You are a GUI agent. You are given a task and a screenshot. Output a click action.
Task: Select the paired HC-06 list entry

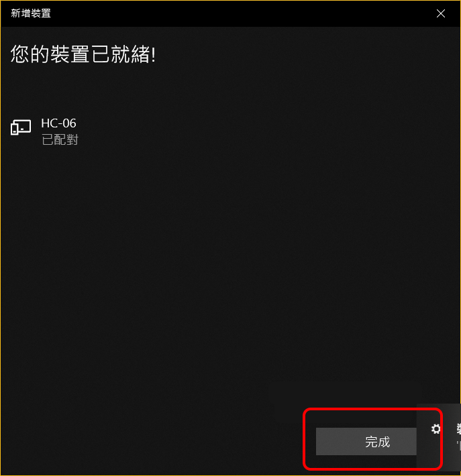pos(44,131)
